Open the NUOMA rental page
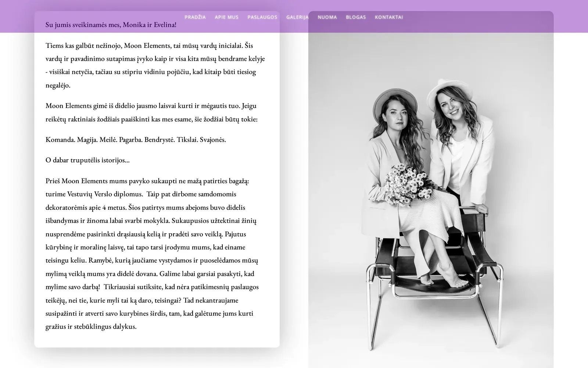Image resolution: width=588 pixels, height=368 pixels. tap(327, 17)
